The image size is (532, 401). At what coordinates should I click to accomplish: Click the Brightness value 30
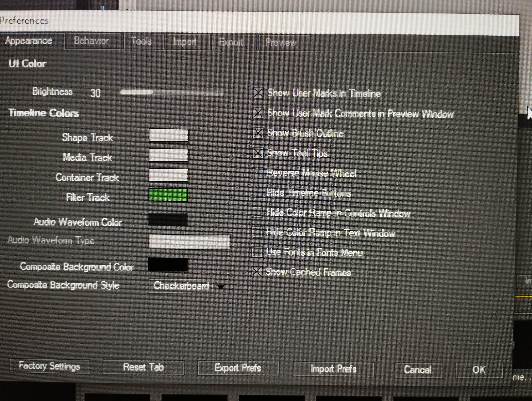pyautogui.click(x=95, y=93)
